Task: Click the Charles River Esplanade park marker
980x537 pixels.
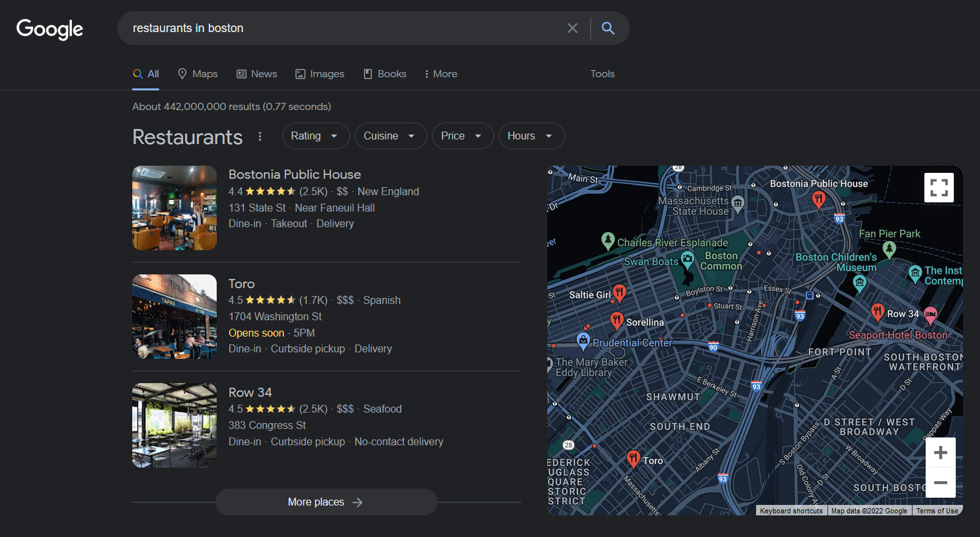Action: click(x=608, y=240)
